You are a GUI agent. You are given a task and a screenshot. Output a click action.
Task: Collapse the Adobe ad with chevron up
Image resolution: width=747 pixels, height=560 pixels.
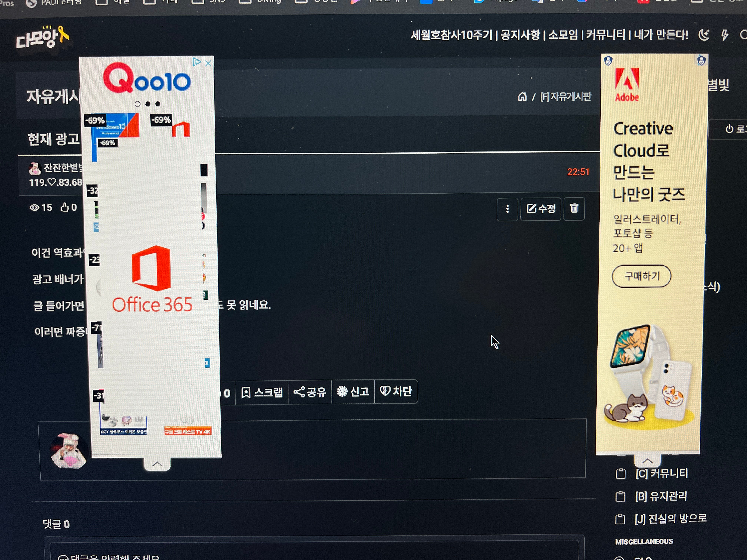[x=647, y=461]
